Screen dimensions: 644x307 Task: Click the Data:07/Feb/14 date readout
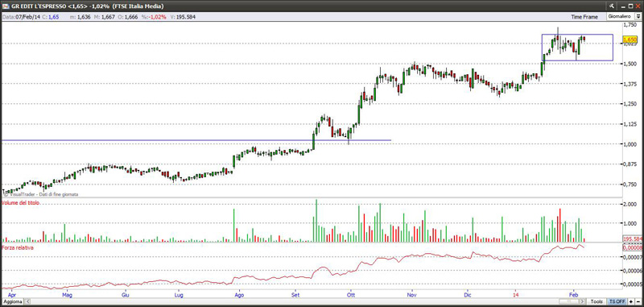22,17
